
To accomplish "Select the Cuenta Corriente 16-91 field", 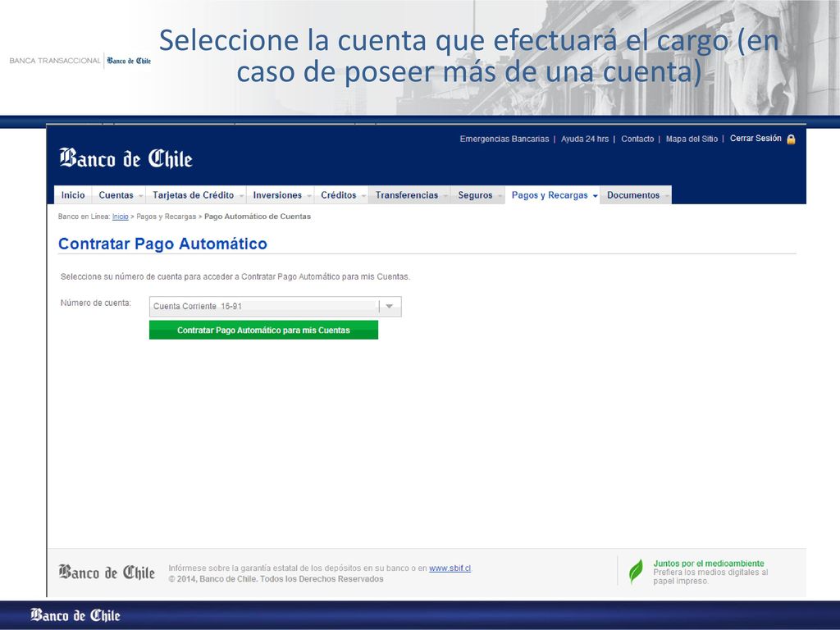I will (275, 307).
